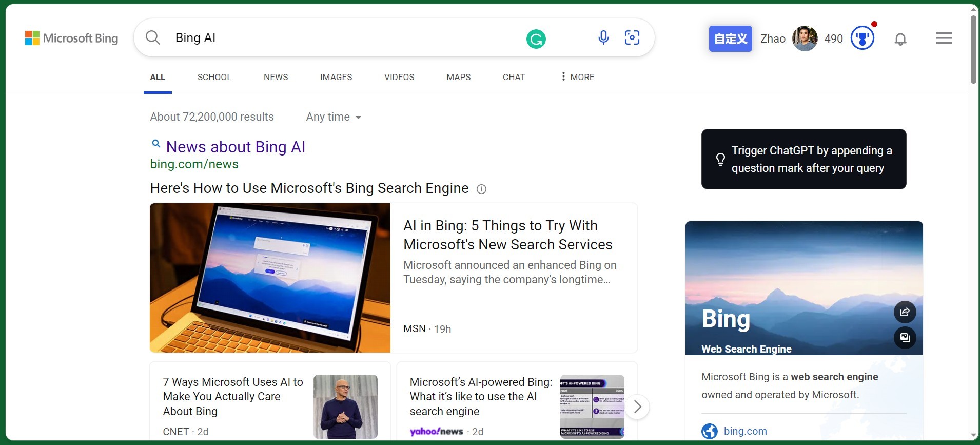Select the ALL tab
The width and height of the screenshot is (980, 445).
coord(158,77)
